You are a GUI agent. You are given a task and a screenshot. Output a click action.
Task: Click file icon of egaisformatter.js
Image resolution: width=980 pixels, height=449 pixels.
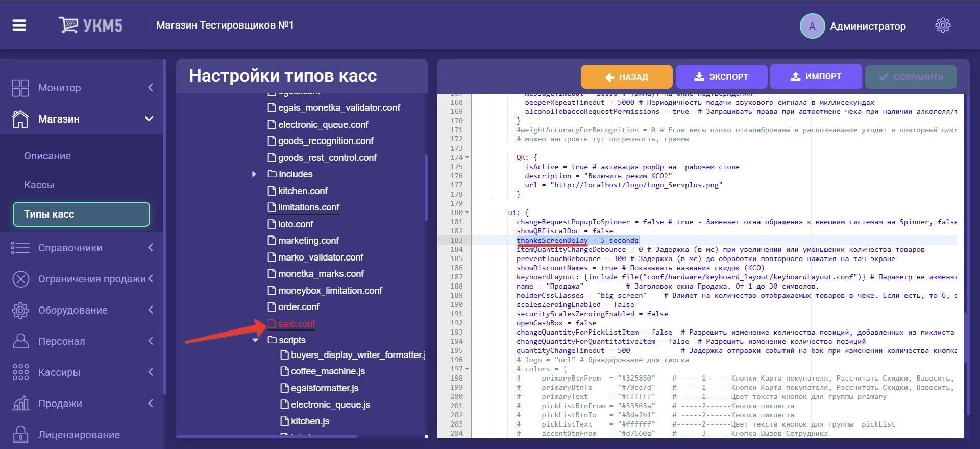click(285, 388)
